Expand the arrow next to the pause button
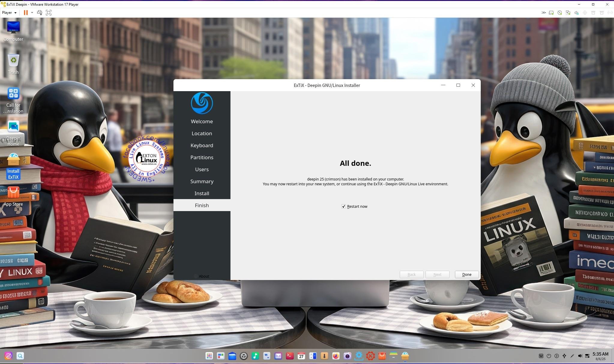The image size is (614, 364). pos(32,13)
